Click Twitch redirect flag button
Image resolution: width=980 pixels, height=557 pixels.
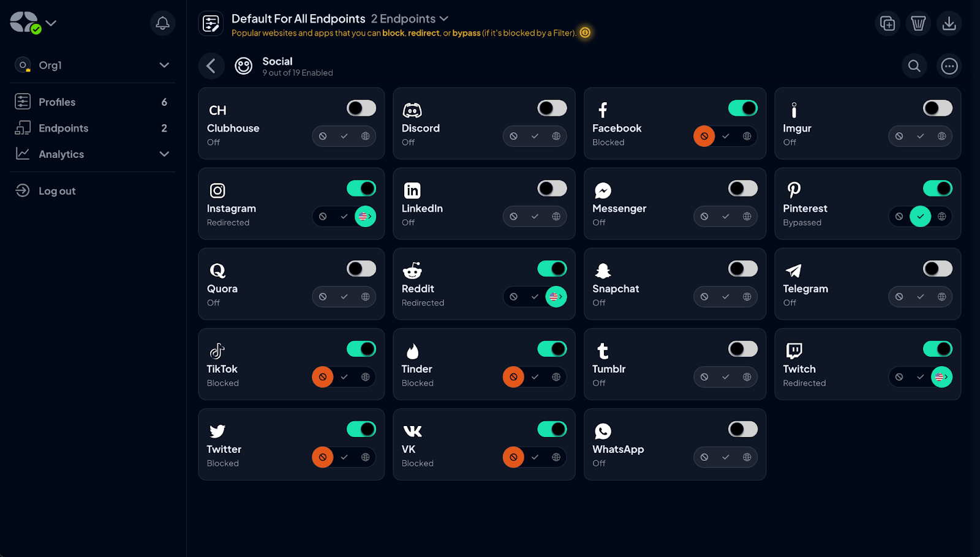point(942,376)
